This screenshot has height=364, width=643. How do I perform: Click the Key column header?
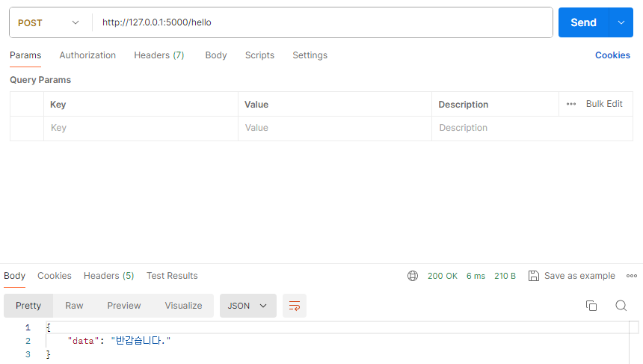point(58,105)
